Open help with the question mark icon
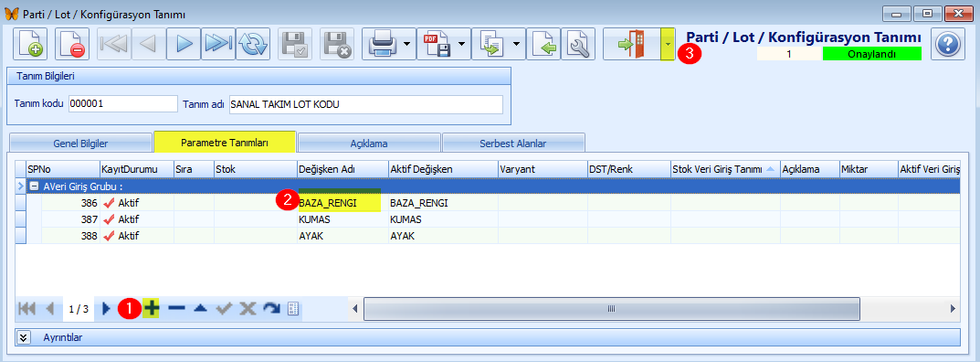This screenshot has height=362, width=980. [x=947, y=44]
